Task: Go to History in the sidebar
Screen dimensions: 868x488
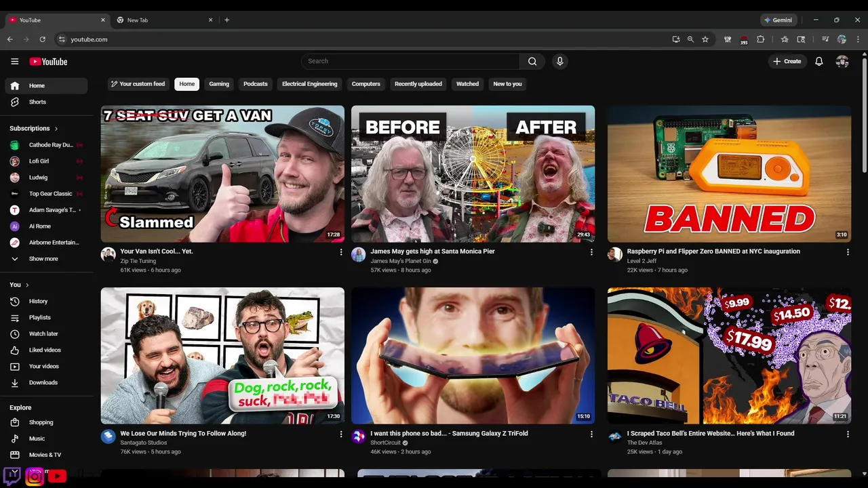Action: pyautogui.click(x=46, y=301)
